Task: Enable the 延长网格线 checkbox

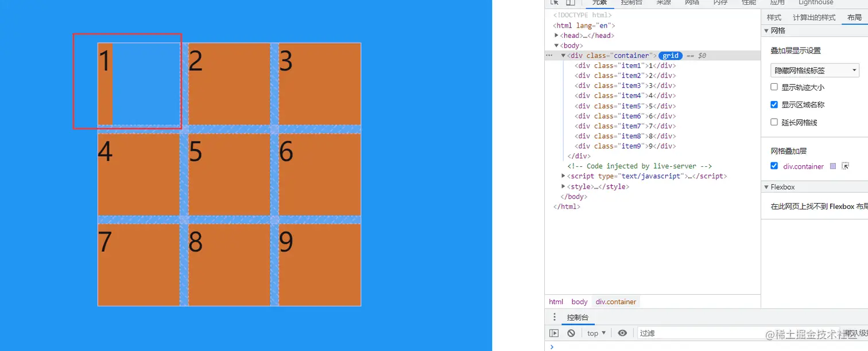Action: point(774,122)
